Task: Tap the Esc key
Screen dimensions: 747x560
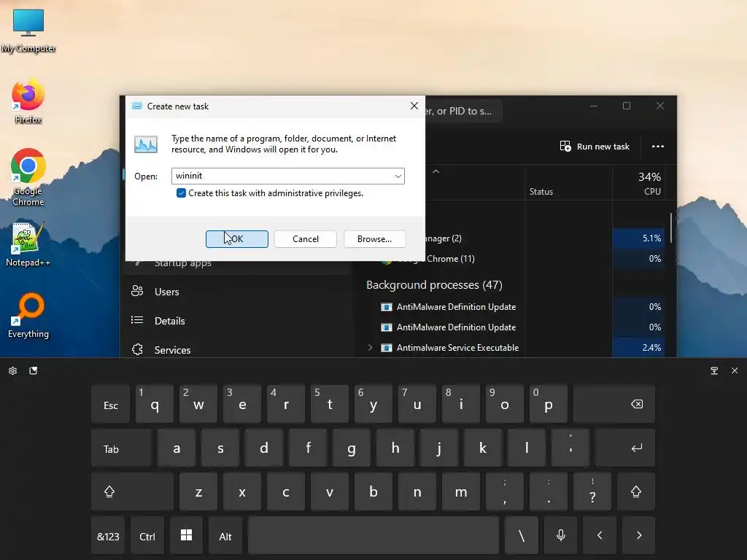Action: coord(111,404)
